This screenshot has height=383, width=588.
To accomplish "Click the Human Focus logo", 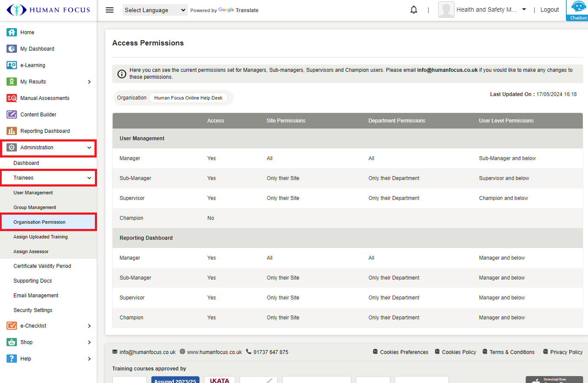I will coord(48,10).
